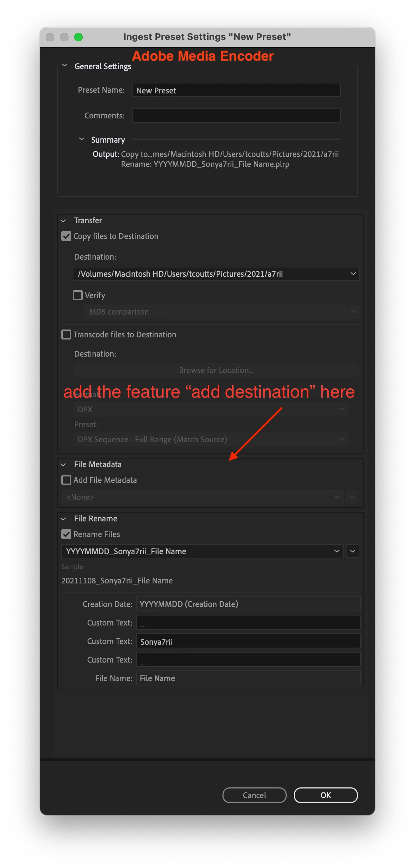Collapse the Summary section
Viewport: 415px width, 868px height.
click(x=82, y=139)
